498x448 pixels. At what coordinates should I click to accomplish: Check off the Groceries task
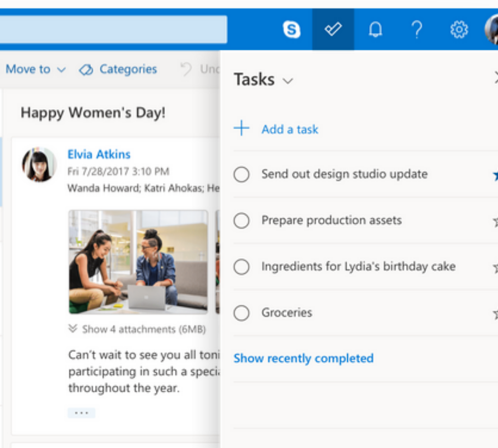coord(241,313)
